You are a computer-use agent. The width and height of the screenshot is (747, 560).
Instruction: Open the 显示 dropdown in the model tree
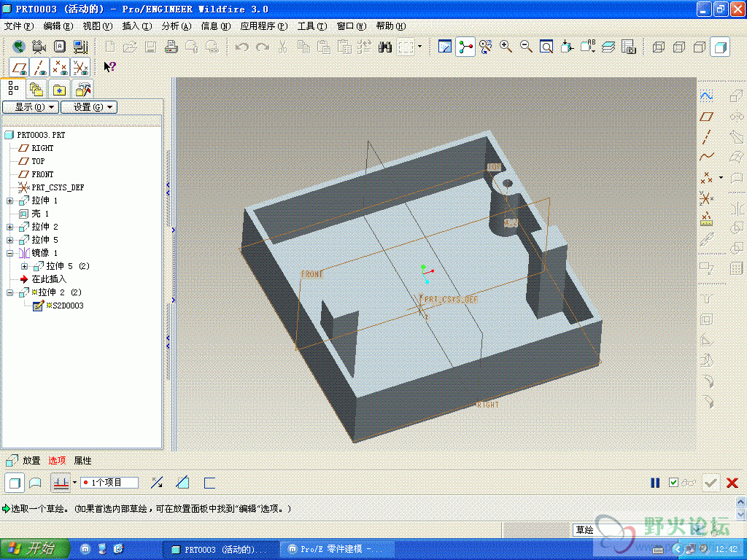pos(31,107)
